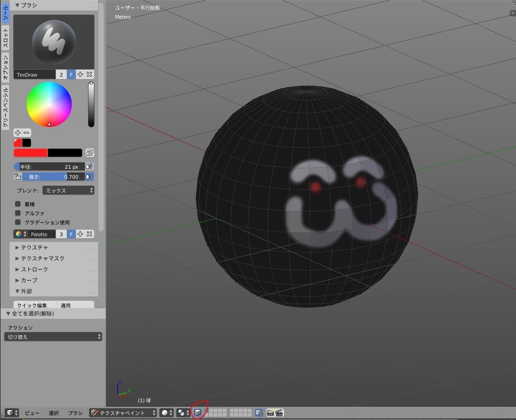
Task: Remove a palette color with the minus button
Action: tap(27, 132)
